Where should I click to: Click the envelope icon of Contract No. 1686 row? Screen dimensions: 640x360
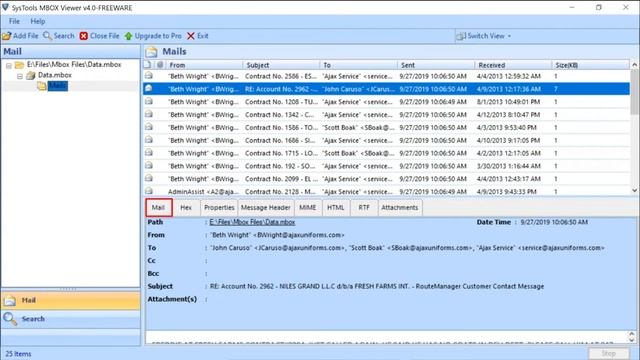[x=149, y=140]
